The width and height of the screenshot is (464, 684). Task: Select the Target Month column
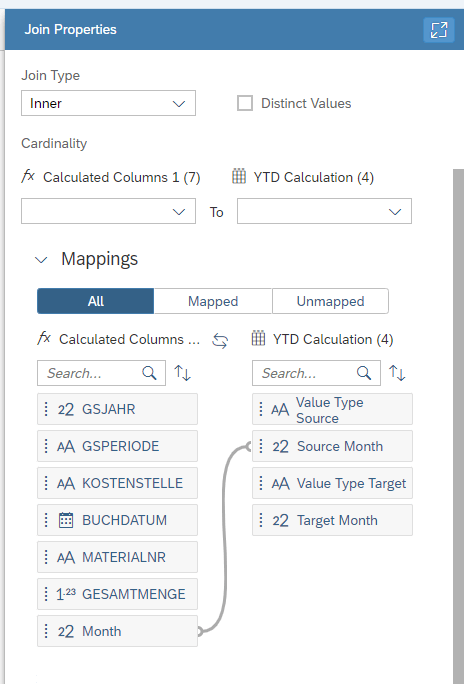coord(332,520)
